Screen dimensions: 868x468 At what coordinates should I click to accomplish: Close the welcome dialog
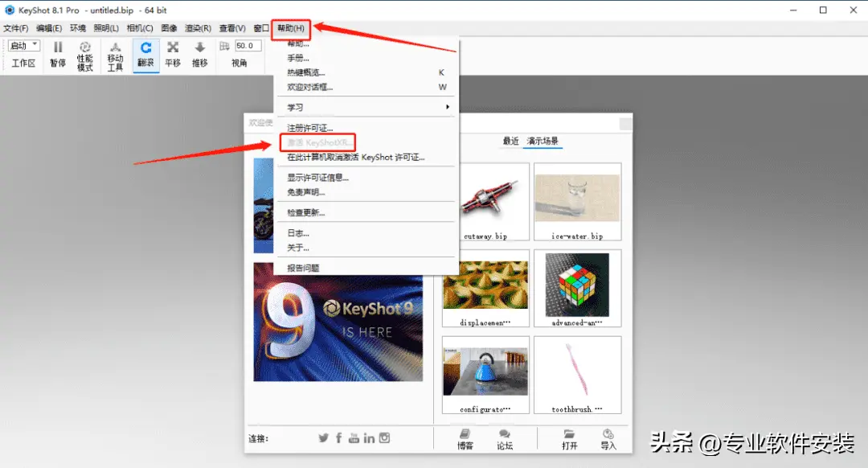[x=625, y=124]
